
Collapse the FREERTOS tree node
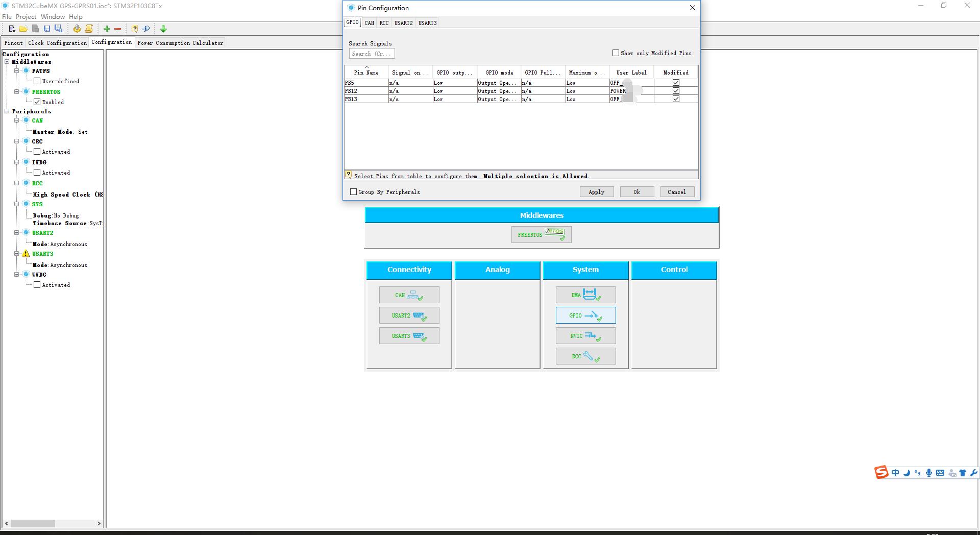coord(16,91)
